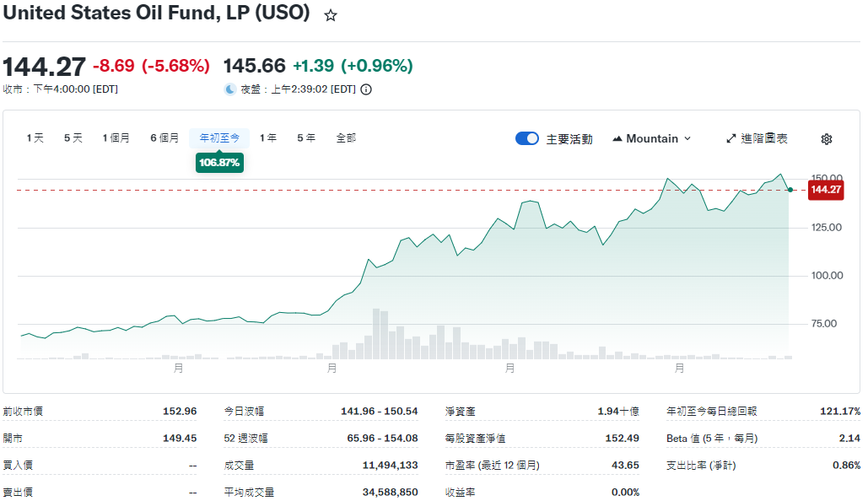This screenshot has height=501, width=868.
Task: Click the -8.69 (-5.68%) change text
Action: (151, 66)
